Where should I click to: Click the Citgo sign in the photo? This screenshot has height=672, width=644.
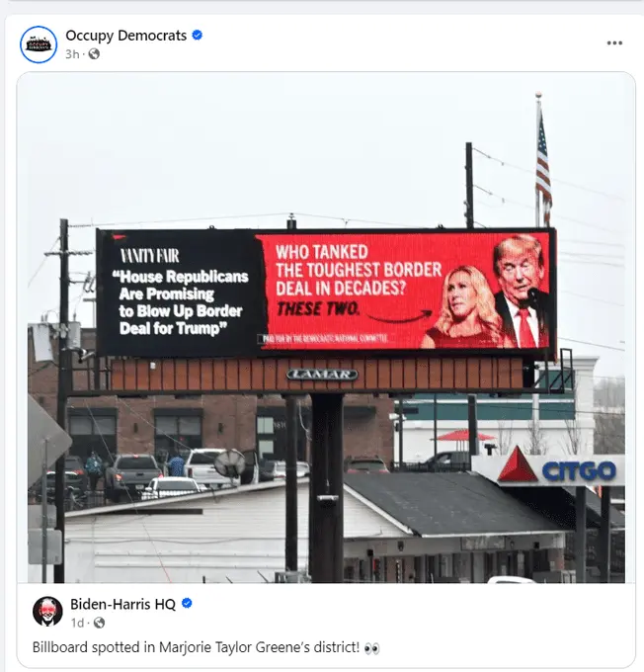557,467
